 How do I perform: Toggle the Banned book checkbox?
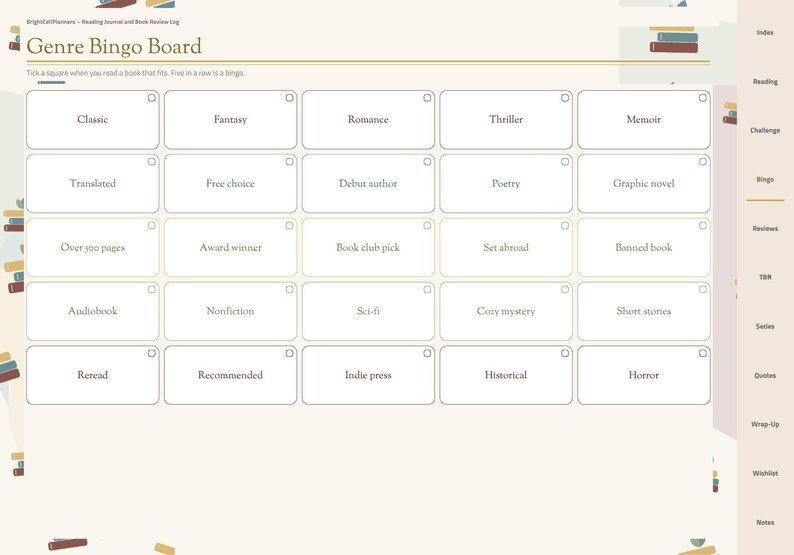(x=702, y=225)
